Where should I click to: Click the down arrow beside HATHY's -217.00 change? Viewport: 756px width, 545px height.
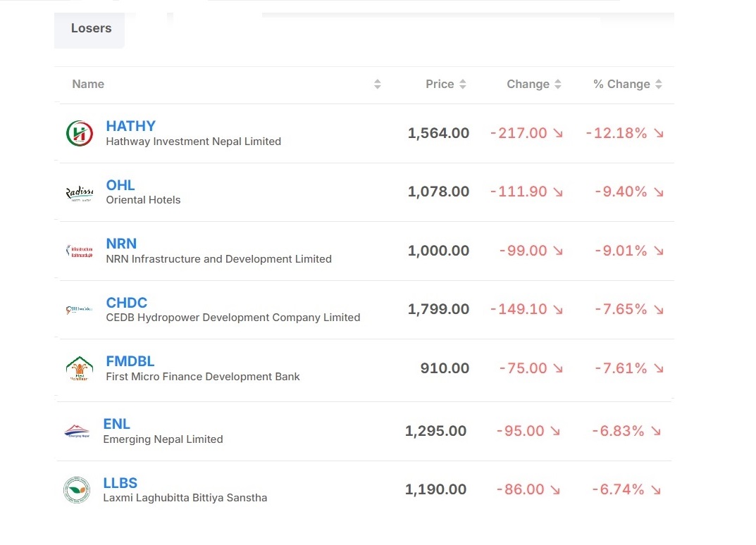coord(558,134)
